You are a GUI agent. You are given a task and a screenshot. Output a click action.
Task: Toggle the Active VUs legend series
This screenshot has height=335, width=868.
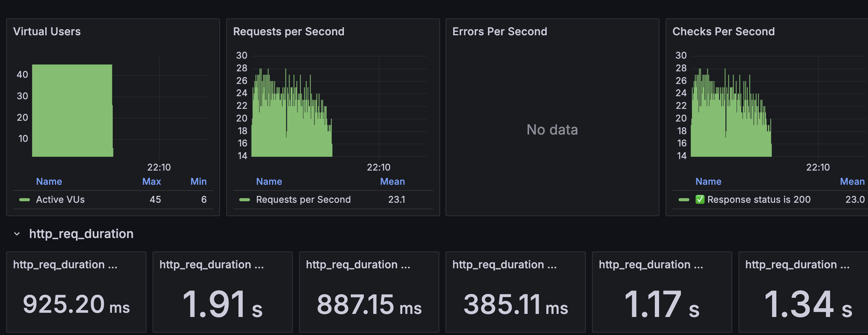pos(60,199)
